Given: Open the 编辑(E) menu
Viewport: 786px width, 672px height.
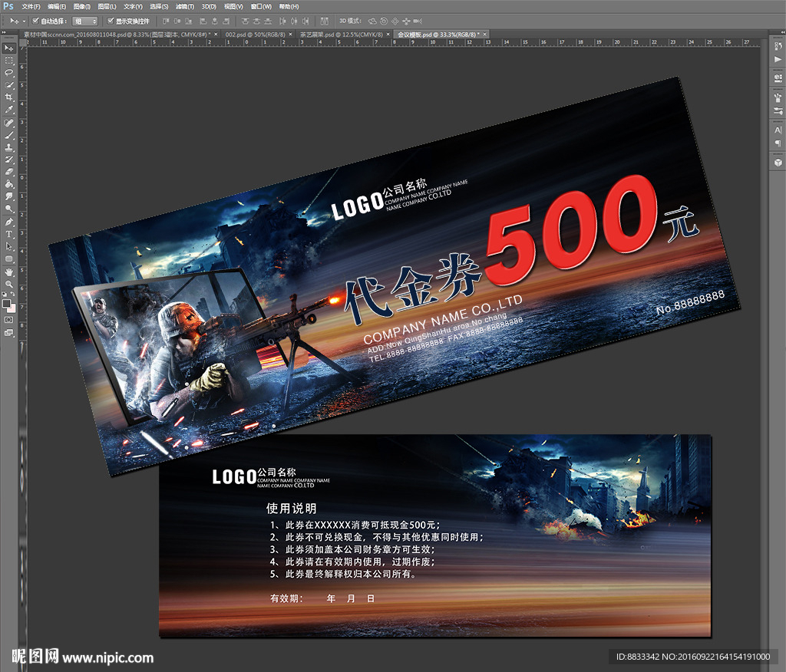Looking at the screenshot, I should (x=57, y=6).
